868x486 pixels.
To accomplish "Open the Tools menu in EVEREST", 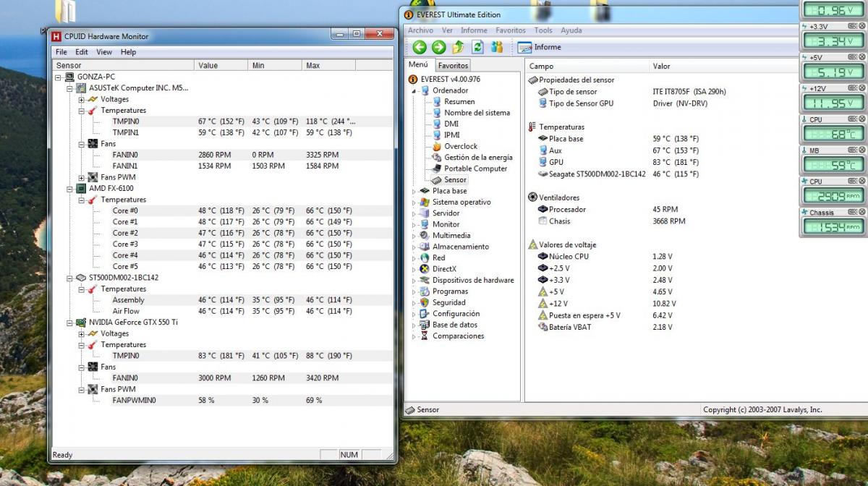I will click(x=543, y=30).
